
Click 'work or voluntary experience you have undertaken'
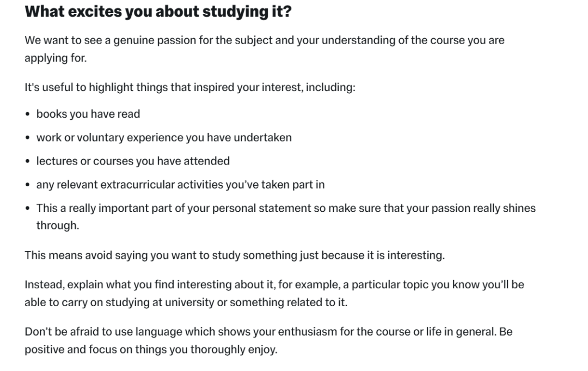(164, 138)
